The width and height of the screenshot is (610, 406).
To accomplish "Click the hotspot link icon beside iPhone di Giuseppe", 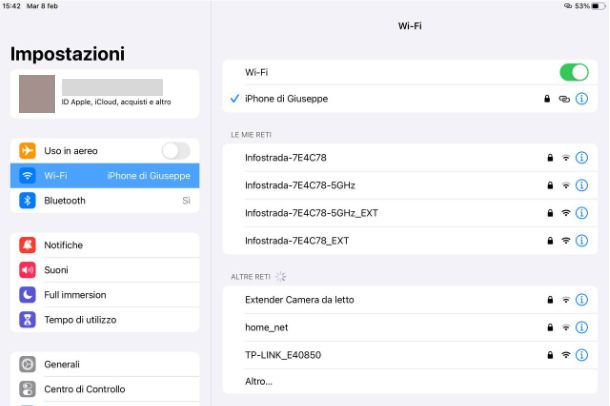I will [564, 99].
